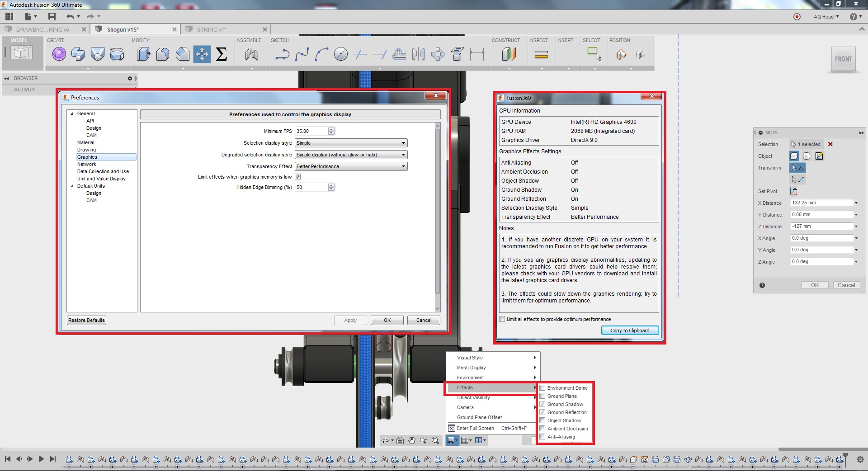The image size is (868, 472).
Task: Click the Sigma parameters icon
Action: pyautogui.click(x=222, y=55)
